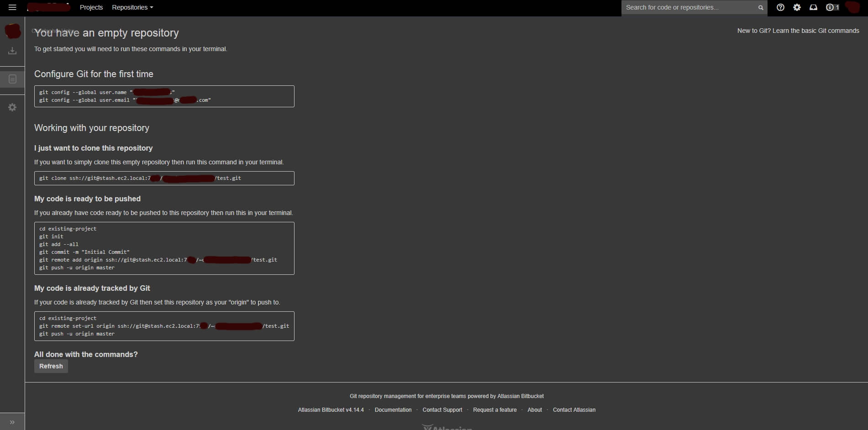Click the help question mark icon

[780, 7]
